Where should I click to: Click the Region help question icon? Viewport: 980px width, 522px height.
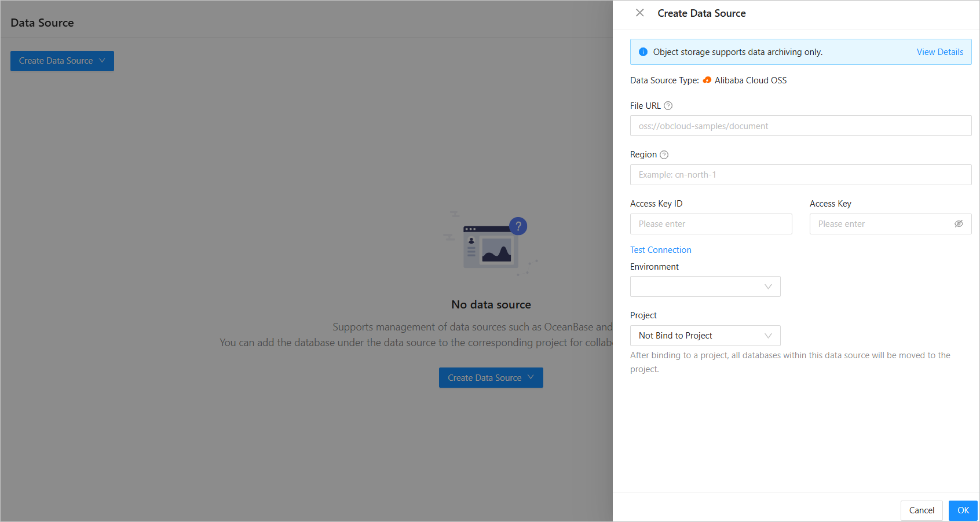[x=664, y=155]
